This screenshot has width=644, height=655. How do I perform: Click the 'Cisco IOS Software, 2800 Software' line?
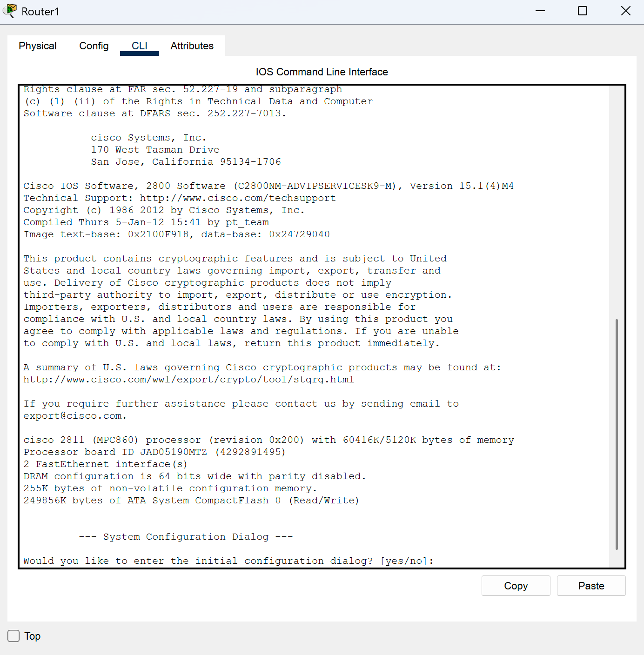coord(268,186)
